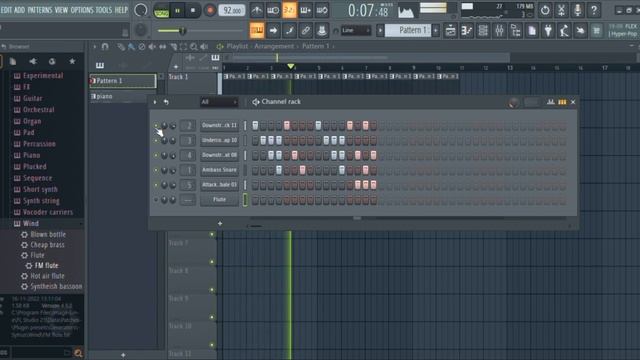Open the EDIT menu
The height and width of the screenshot is (360, 640).
click(x=6, y=10)
